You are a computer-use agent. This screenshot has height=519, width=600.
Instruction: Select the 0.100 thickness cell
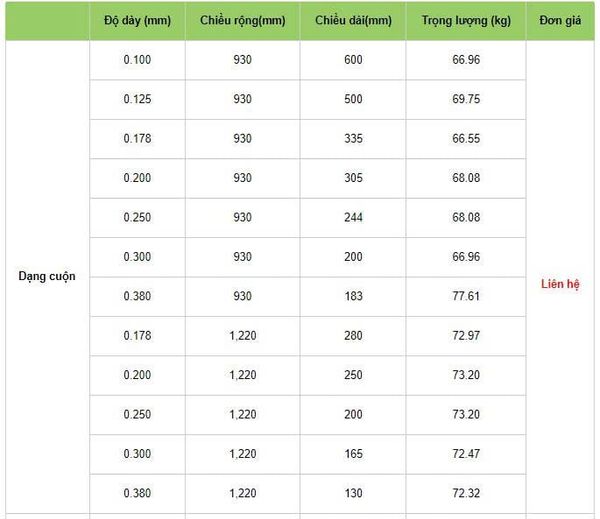pos(137,60)
